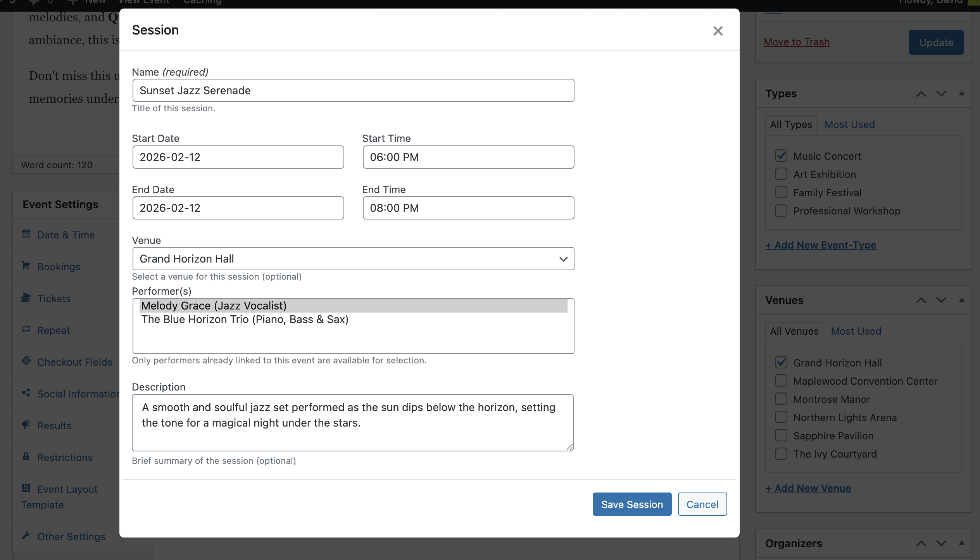Close the Session dialog with X

(718, 31)
